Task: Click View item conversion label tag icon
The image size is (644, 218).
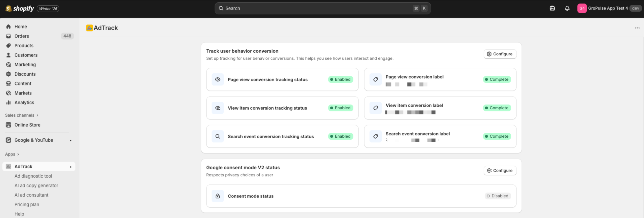Action: [x=376, y=108]
